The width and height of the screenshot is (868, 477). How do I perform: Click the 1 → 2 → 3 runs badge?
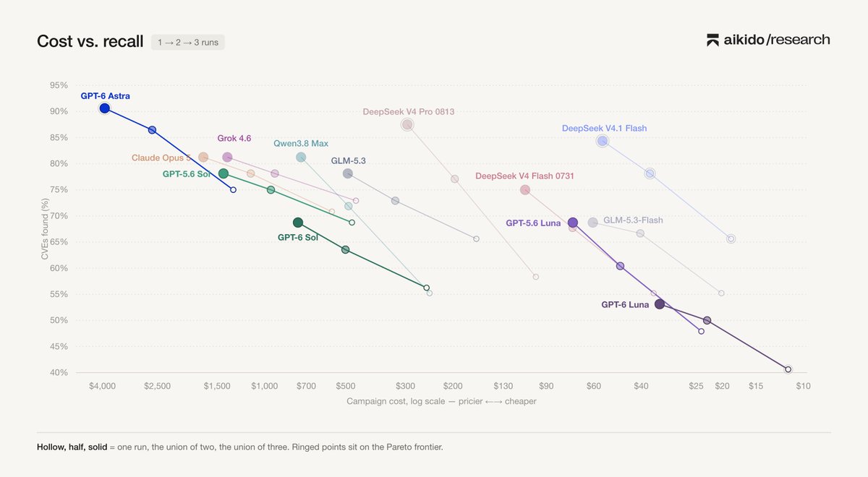[x=188, y=42]
